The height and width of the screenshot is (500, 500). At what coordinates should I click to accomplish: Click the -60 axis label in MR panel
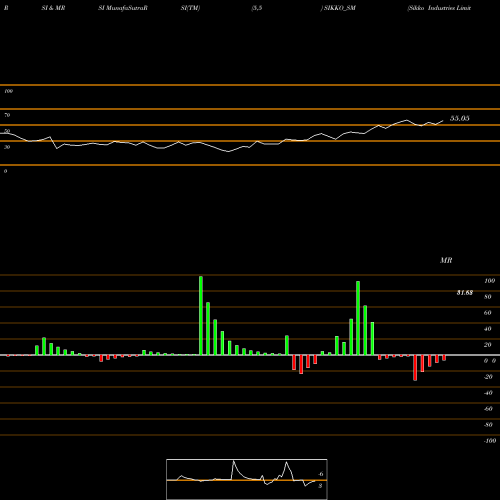click(x=488, y=409)
